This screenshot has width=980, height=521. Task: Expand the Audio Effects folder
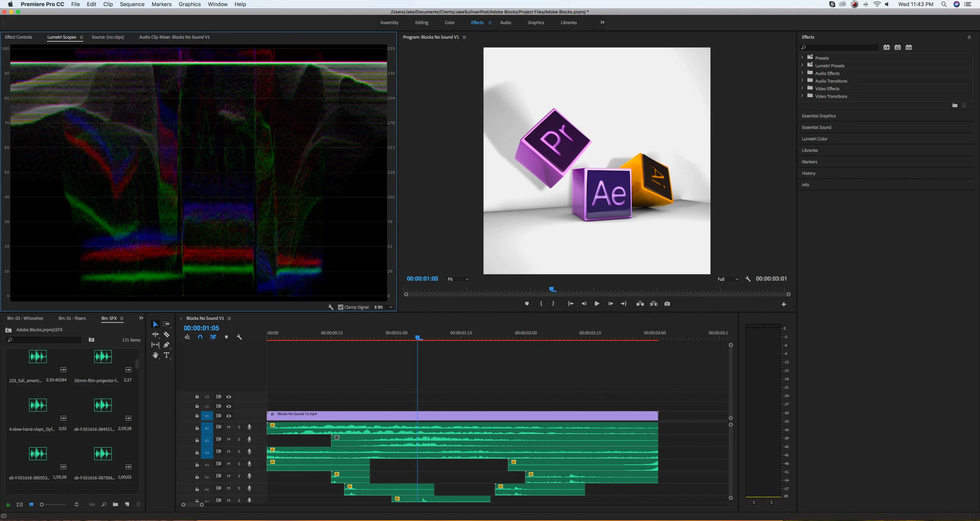click(x=802, y=72)
